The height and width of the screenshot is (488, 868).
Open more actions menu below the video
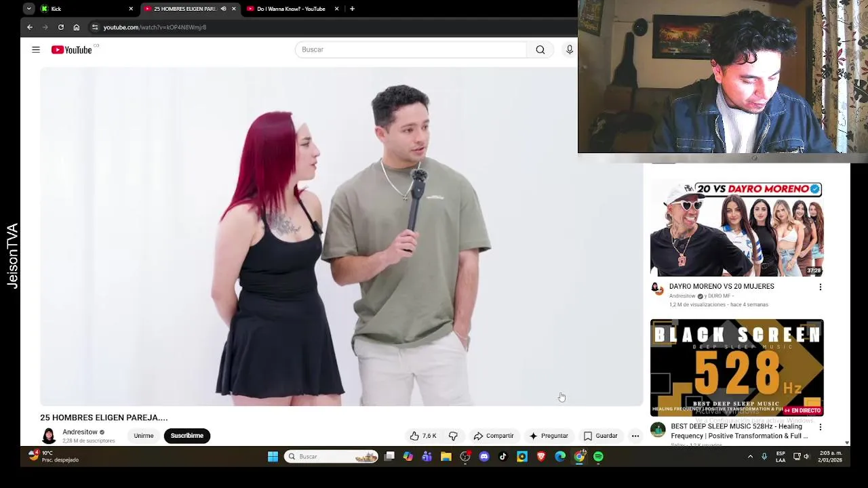635,436
